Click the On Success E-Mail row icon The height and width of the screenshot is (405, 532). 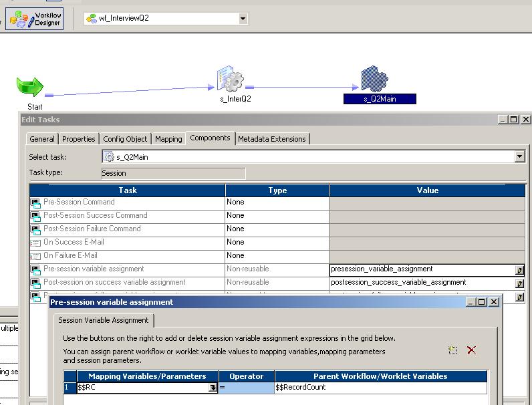tap(35, 243)
